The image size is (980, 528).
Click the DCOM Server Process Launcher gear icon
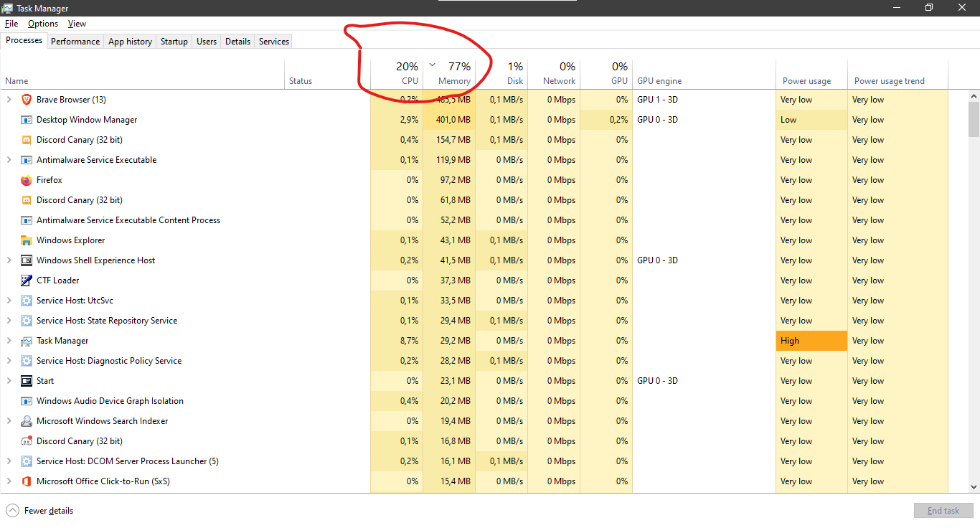point(27,461)
